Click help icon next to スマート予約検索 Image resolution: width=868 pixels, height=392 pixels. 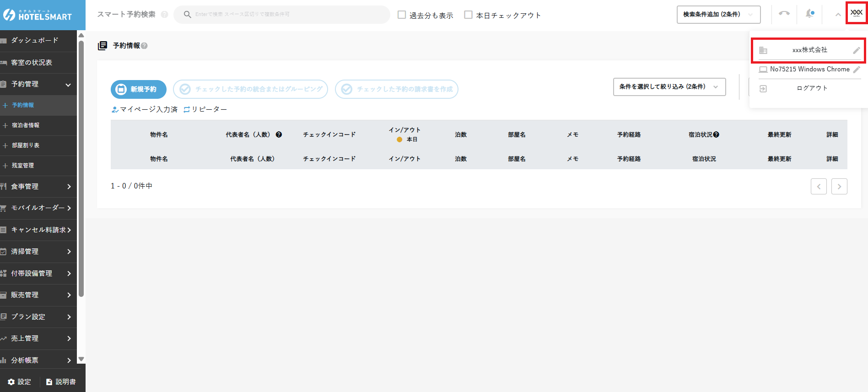164,15
